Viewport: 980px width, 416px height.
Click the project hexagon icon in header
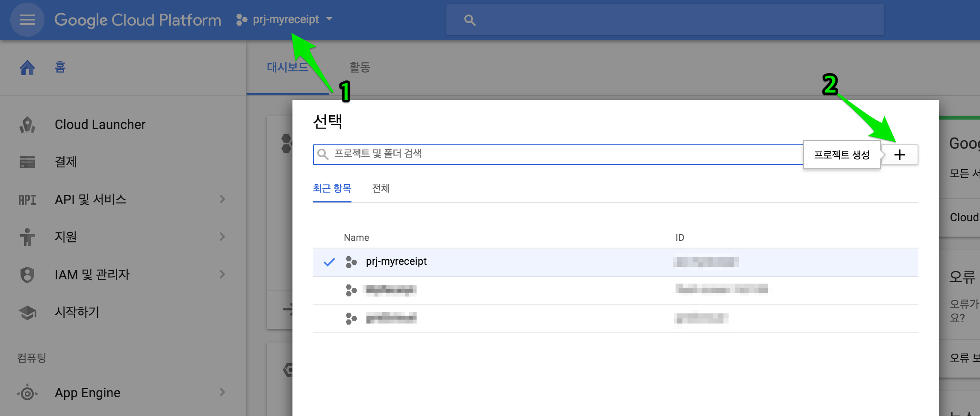click(242, 20)
